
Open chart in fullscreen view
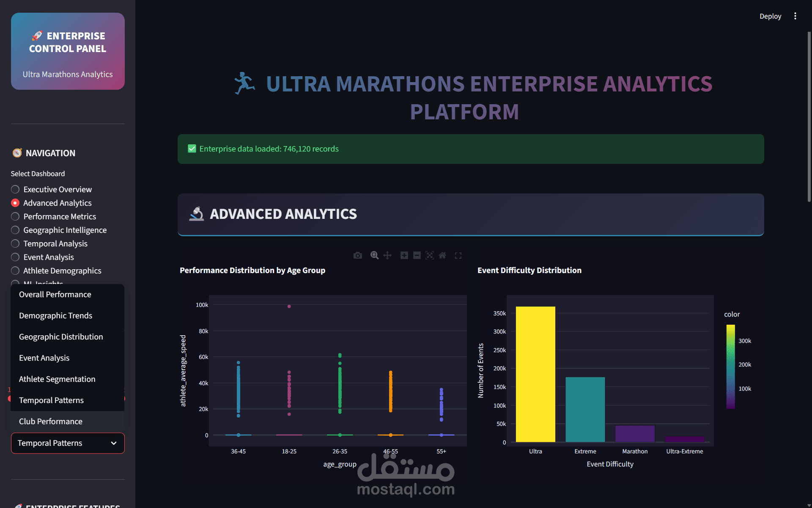[458, 255]
